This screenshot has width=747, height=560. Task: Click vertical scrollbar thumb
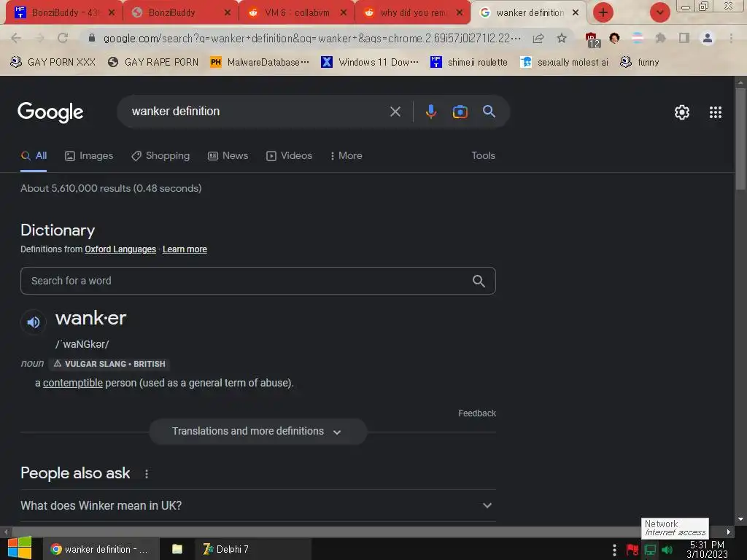(x=740, y=139)
